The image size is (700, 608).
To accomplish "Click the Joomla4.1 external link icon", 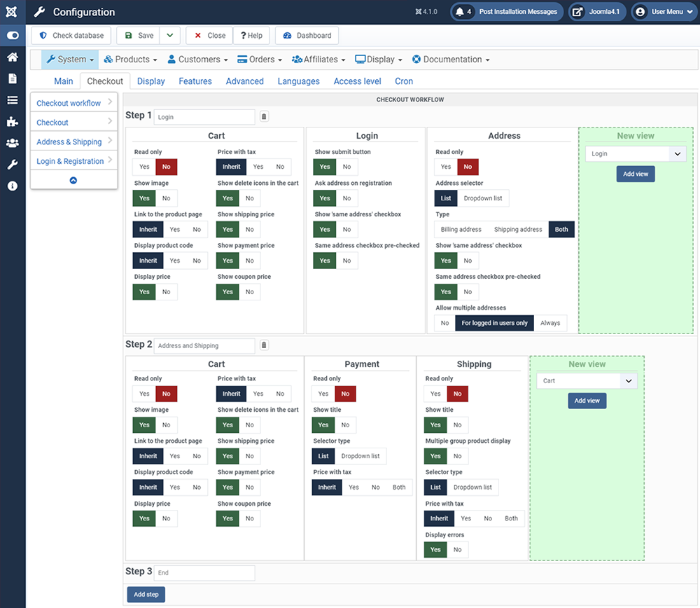I will [x=577, y=12].
